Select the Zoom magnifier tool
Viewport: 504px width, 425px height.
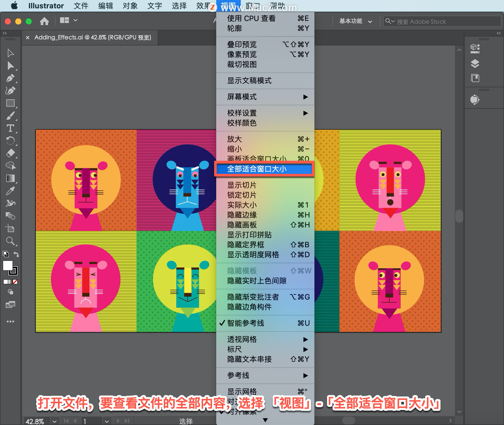[x=10, y=241]
